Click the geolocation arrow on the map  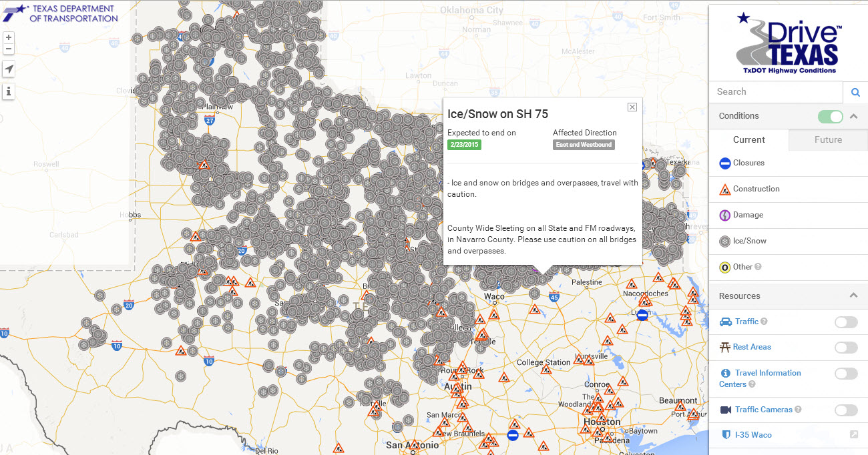point(8,69)
